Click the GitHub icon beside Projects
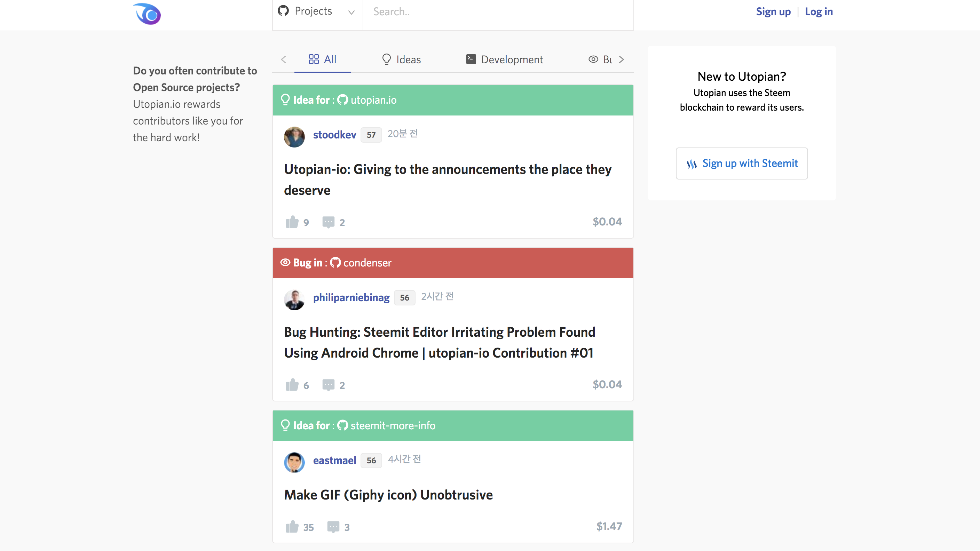This screenshot has height=551, width=980. [x=283, y=11]
